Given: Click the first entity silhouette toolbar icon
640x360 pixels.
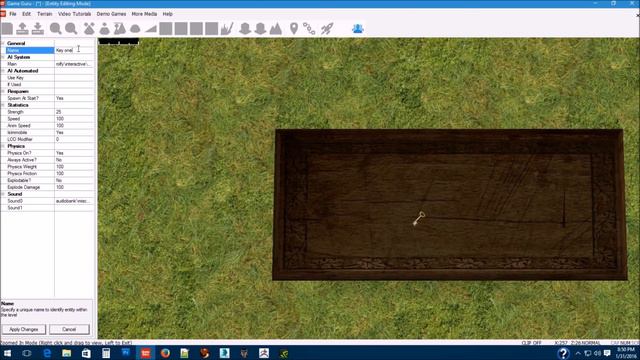Looking at the screenshot, I should [245, 29].
